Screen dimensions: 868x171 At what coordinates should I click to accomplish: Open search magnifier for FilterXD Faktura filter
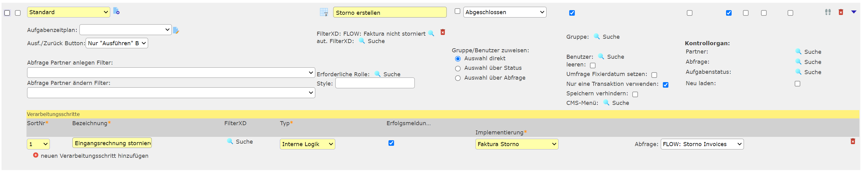coord(431,33)
